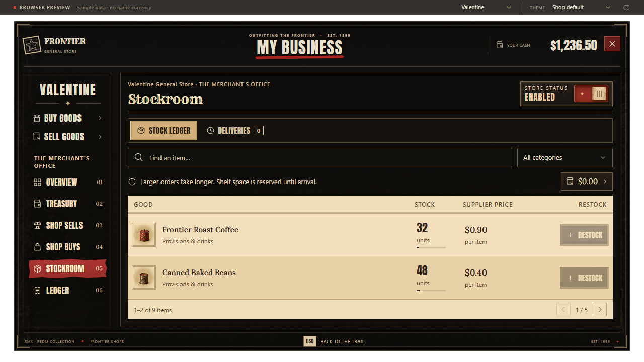
Task: Click the Canned Baked Beans item name
Action: coord(199,273)
